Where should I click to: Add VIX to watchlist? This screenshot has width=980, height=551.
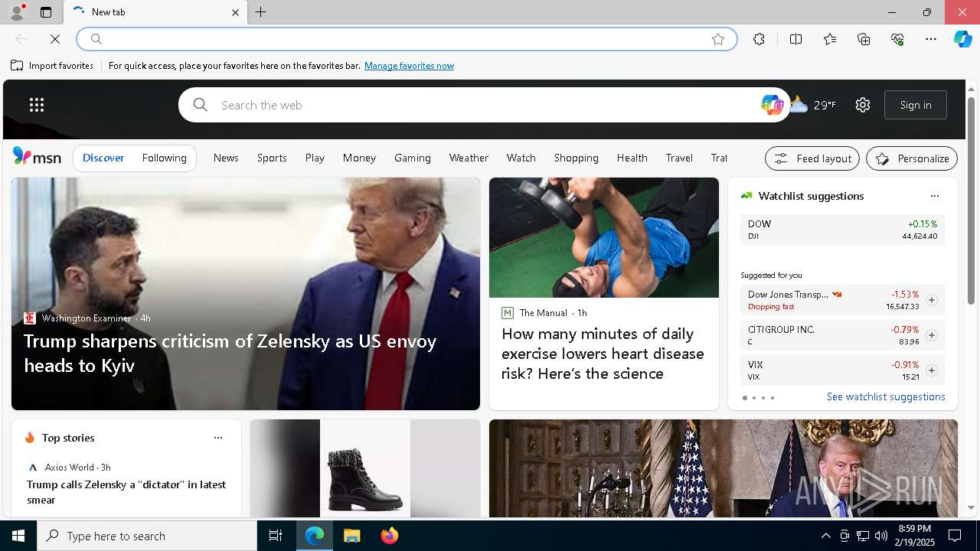(931, 370)
